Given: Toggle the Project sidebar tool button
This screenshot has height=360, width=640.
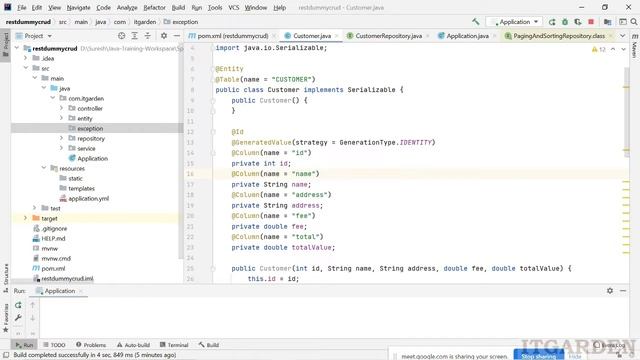Looking at the screenshot, I should 5,43.
